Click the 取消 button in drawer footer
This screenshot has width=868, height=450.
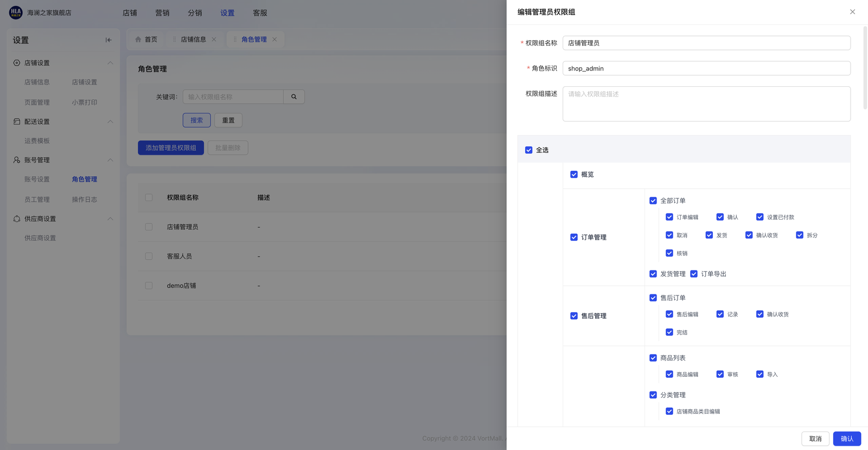(815, 439)
